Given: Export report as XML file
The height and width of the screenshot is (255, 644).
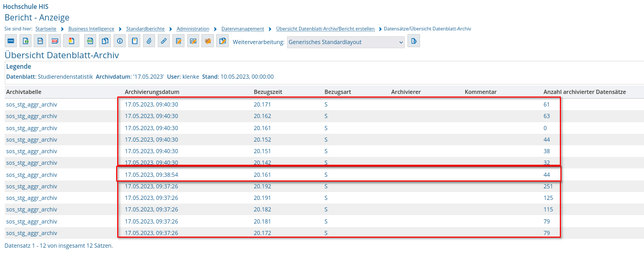Looking at the screenshot, I should point(40,41).
